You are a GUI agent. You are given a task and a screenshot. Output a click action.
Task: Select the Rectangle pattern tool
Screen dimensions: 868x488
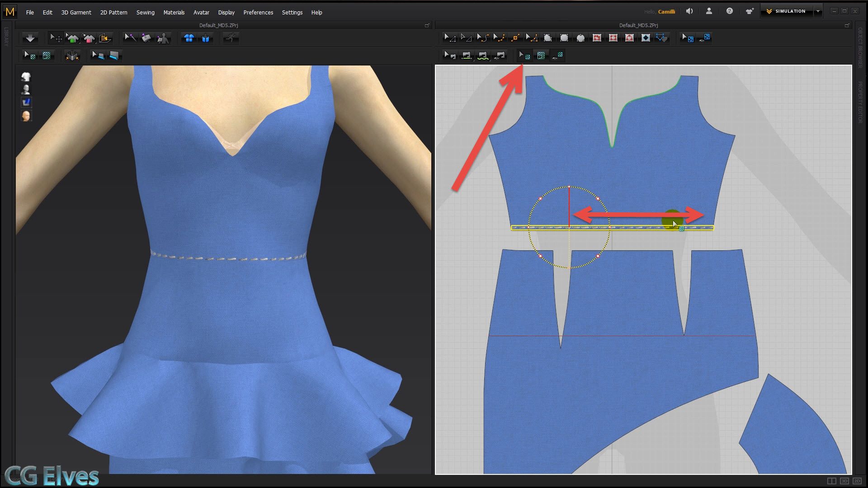(x=564, y=38)
